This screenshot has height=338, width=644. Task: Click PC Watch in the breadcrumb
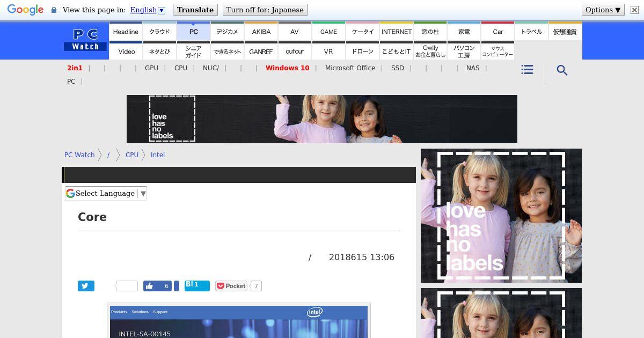click(79, 155)
